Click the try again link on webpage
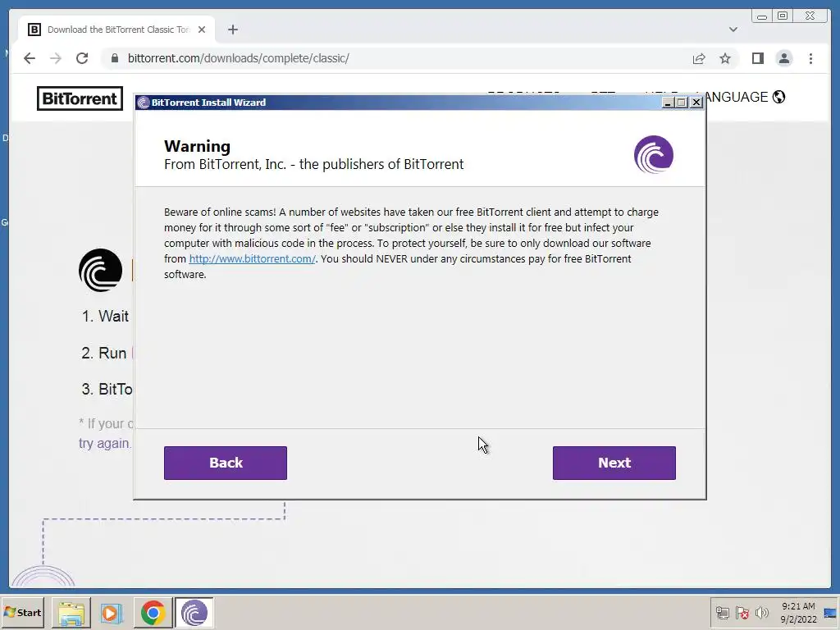Viewport: 840px width, 630px height. pyautogui.click(x=104, y=444)
